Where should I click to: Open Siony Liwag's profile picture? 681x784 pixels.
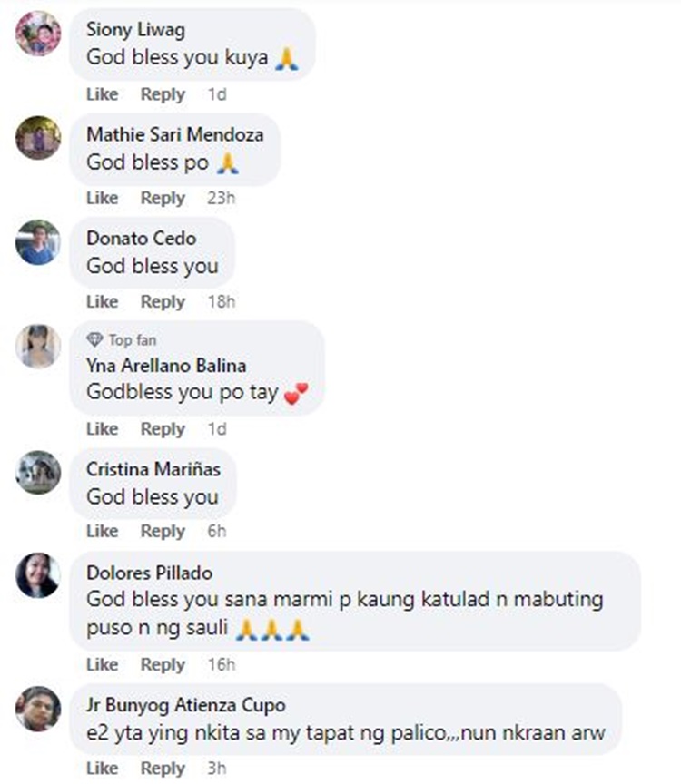(x=38, y=34)
